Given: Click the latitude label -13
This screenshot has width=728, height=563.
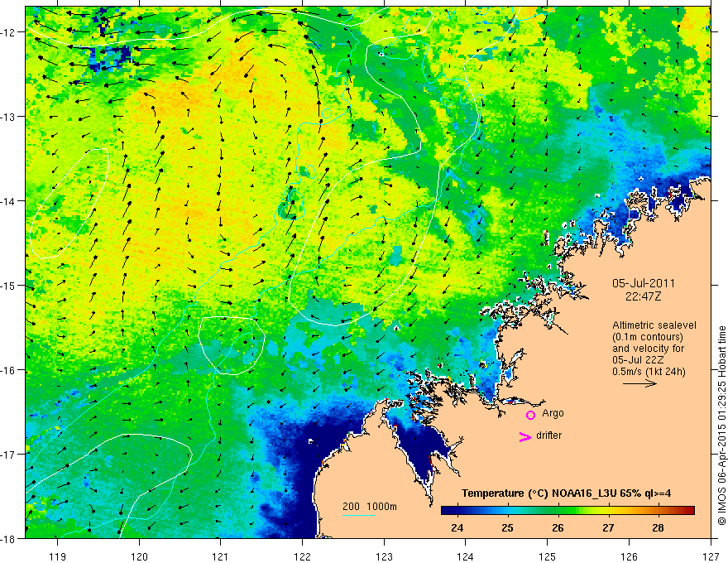Looking at the screenshot, I should tap(9, 117).
